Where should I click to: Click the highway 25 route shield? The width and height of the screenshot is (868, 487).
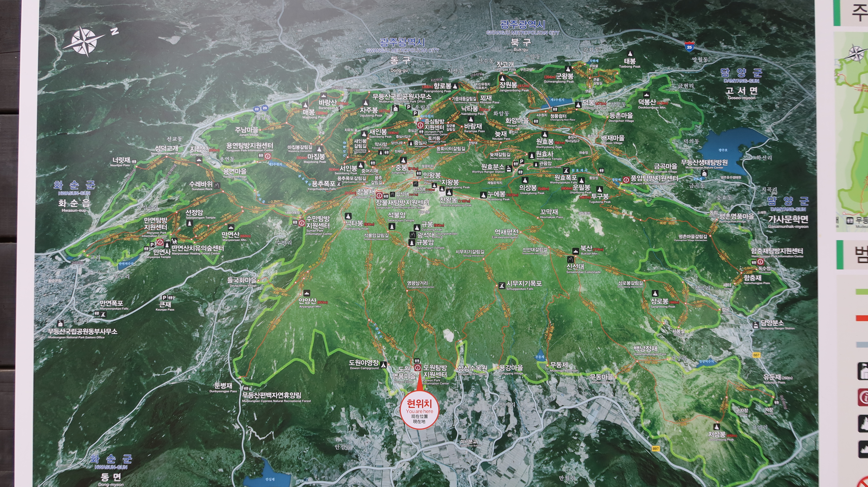tap(689, 46)
